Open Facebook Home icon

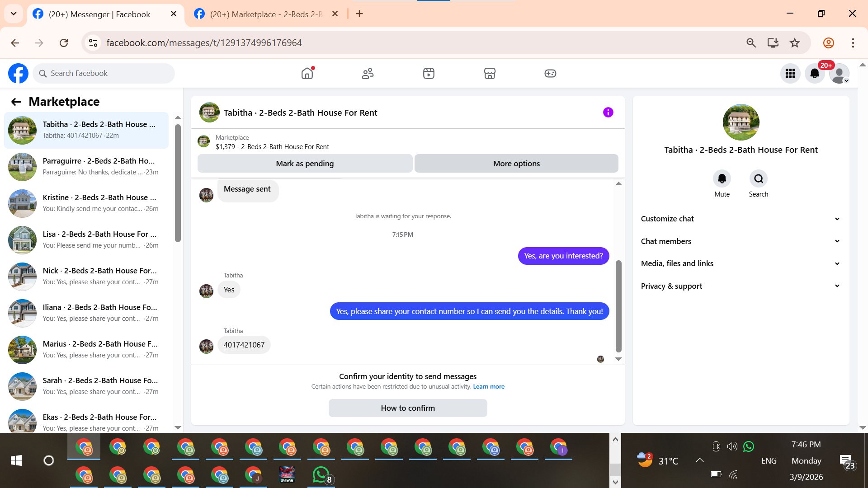tap(307, 73)
